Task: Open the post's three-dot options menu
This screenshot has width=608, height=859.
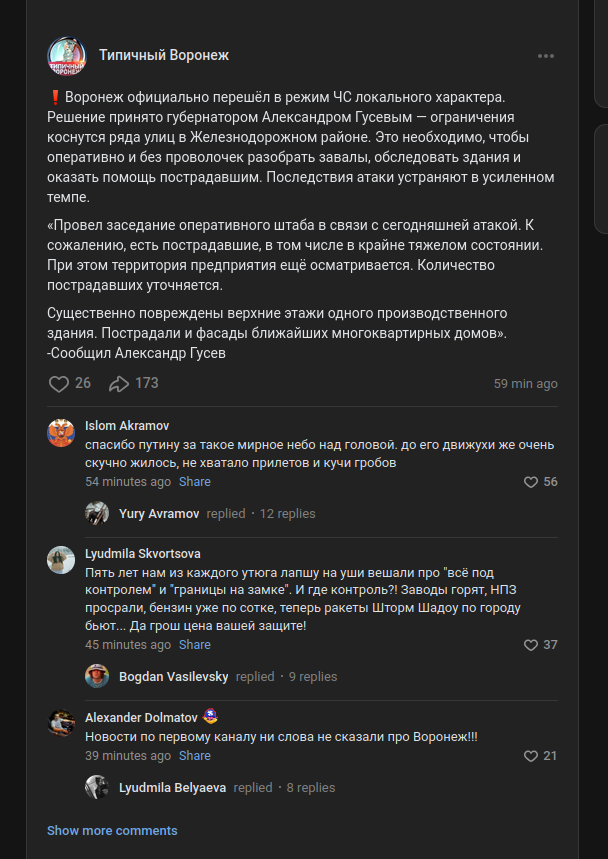Action: (x=546, y=56)
